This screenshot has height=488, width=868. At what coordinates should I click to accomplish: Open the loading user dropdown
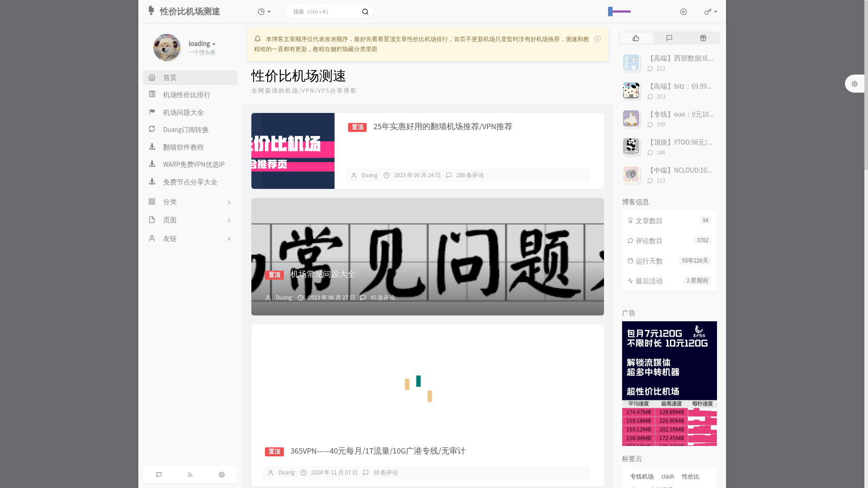pyautogui.click(x=202, y=43)
